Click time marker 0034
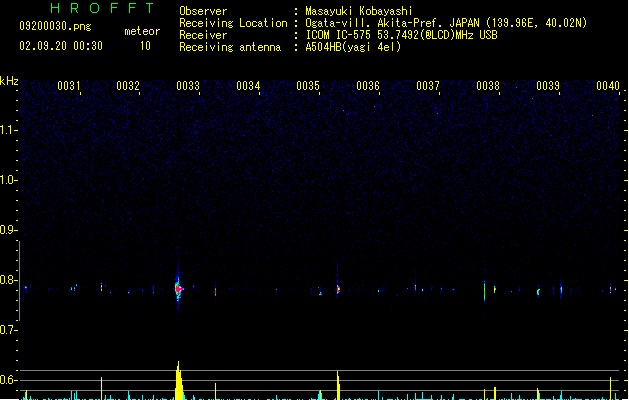The height and width of the screenshot is (400, 629). 248,85
